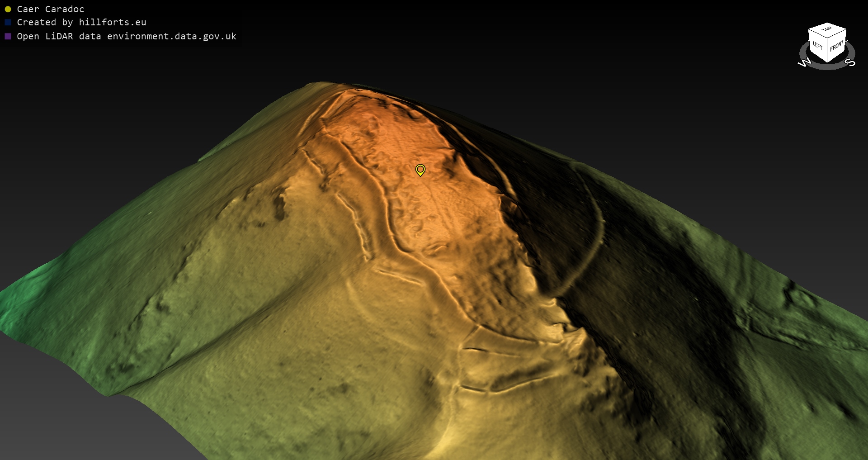Click the gray compass ring below the cube
The width and height of the screenshot is (868, 460).
(827, 66)
